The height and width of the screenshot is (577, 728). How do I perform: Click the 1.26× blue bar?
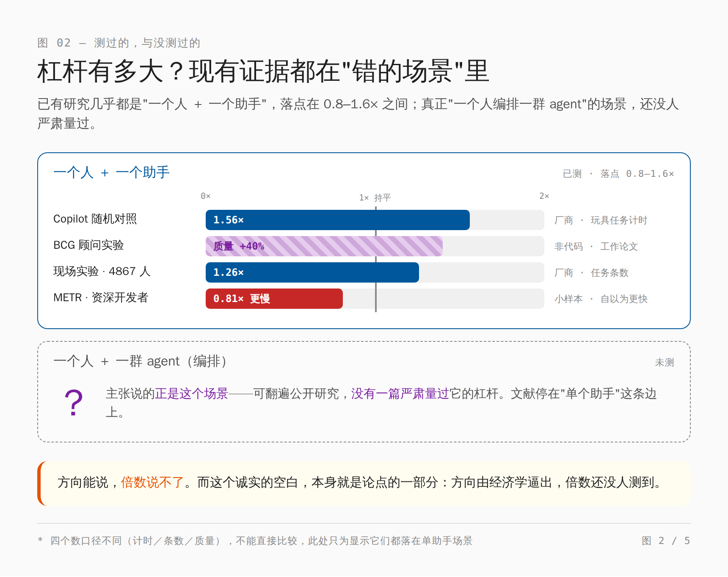[312, 272]
